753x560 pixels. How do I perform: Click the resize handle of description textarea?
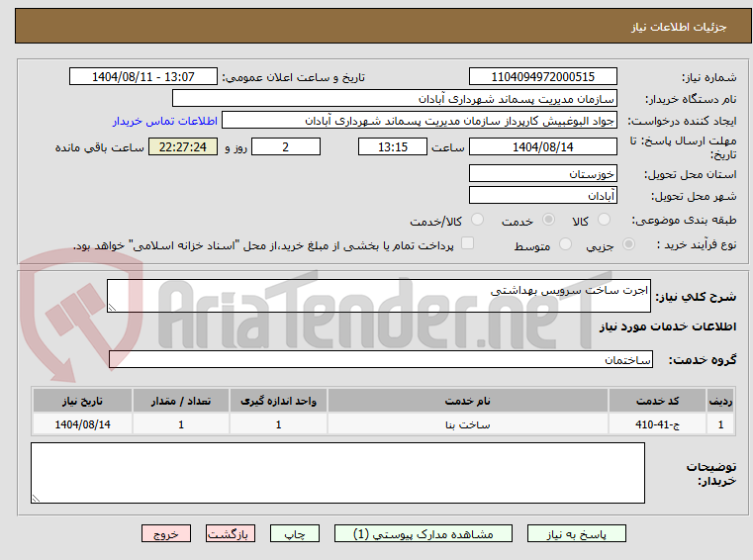click(x=112, y=308)
